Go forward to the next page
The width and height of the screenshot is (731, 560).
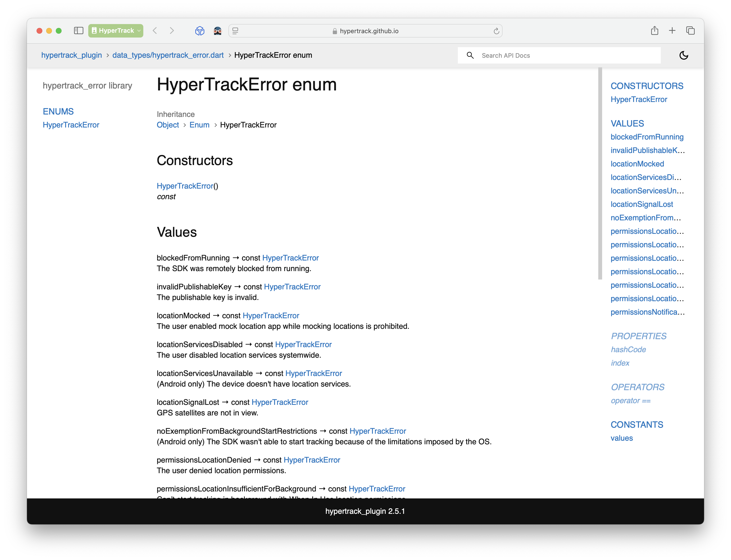(x=172, y=31)
